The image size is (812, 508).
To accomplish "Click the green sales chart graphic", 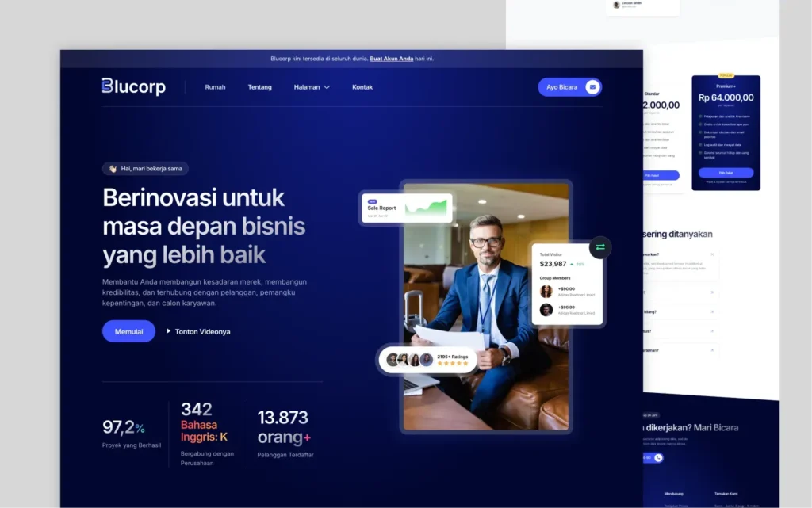I will click(426, 208).
